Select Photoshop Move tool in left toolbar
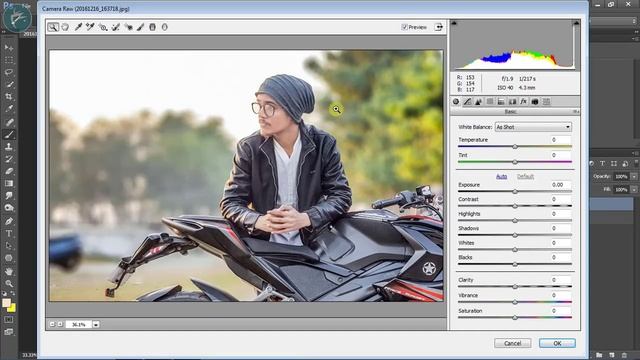The width and height of the screenshot is (640, 360). (x=9, y=48)
